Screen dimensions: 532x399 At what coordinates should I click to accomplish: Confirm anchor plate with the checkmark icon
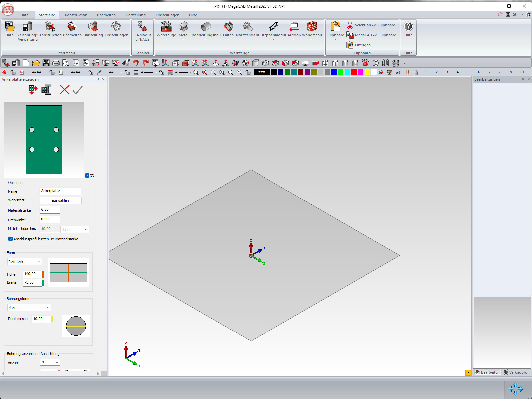(x=78, y=90)
